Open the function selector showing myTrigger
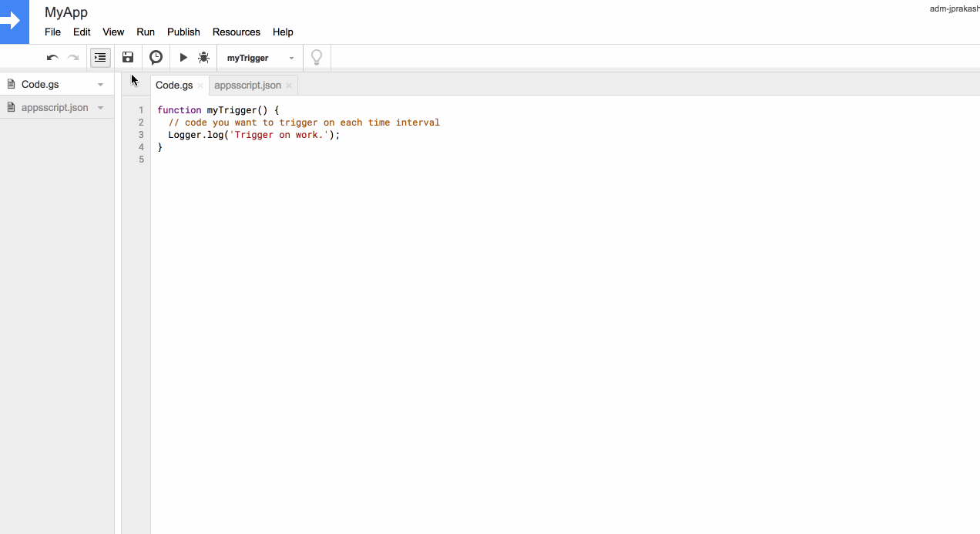This screenshot has width=980, height=534. point(254,57)
